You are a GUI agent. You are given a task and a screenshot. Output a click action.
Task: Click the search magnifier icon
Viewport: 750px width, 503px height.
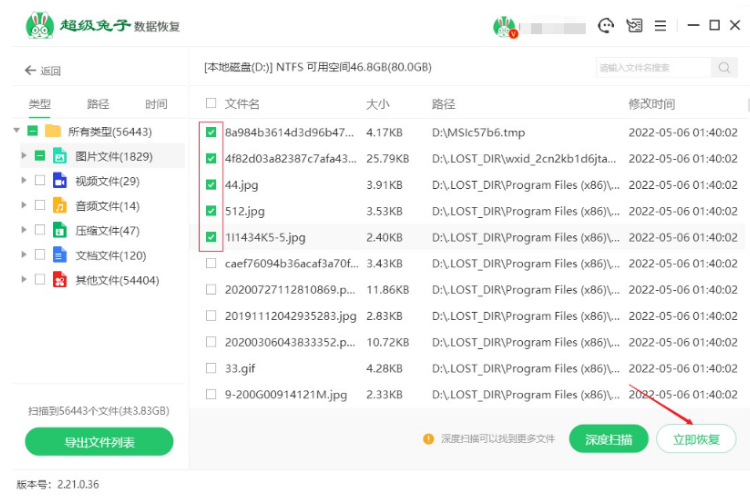[x=723, y=68]
